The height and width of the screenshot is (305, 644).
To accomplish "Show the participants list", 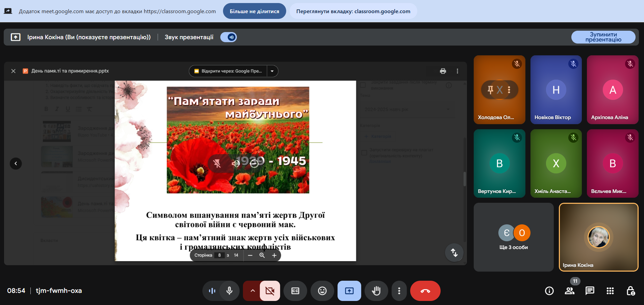I will point(570,291).
